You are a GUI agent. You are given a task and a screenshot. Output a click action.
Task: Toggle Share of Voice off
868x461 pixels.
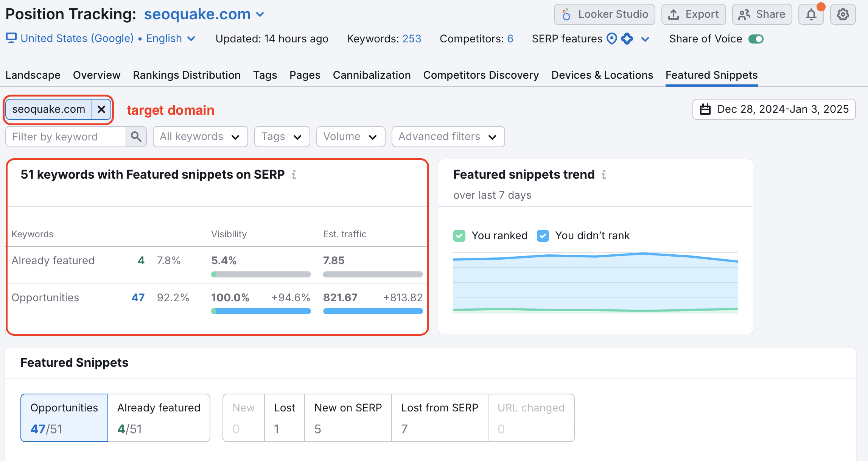(755, 39)
